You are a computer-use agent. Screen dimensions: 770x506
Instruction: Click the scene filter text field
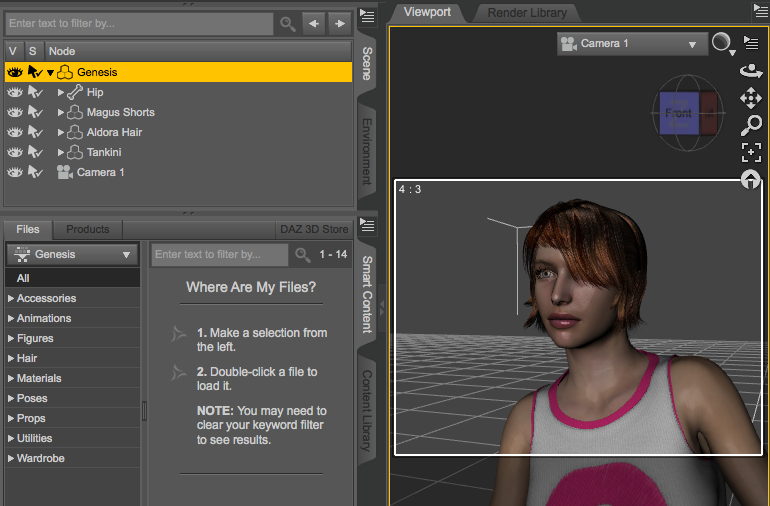coord(139,24)
